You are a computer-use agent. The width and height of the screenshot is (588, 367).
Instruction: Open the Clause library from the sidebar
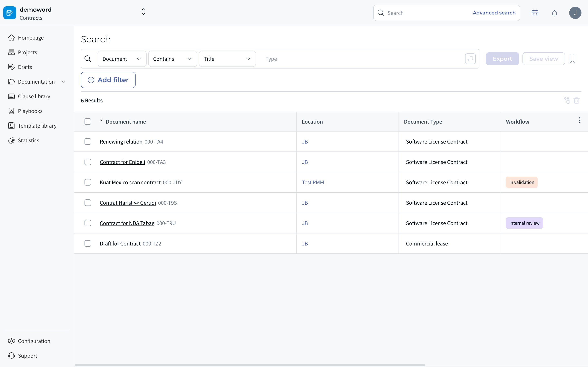(x=34, y=96)
